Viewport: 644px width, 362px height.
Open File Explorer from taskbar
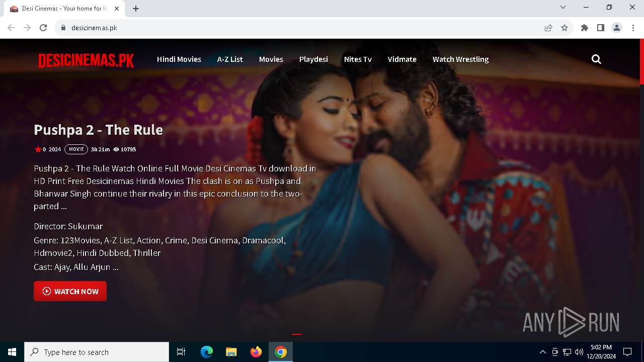[231, 352]
